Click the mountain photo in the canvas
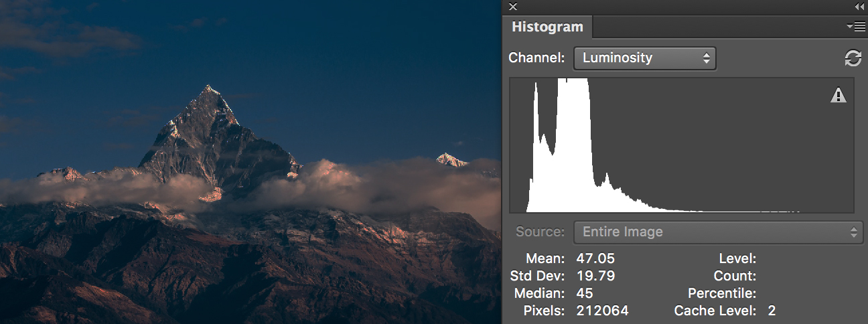868x324 pixels. point(250,162)
